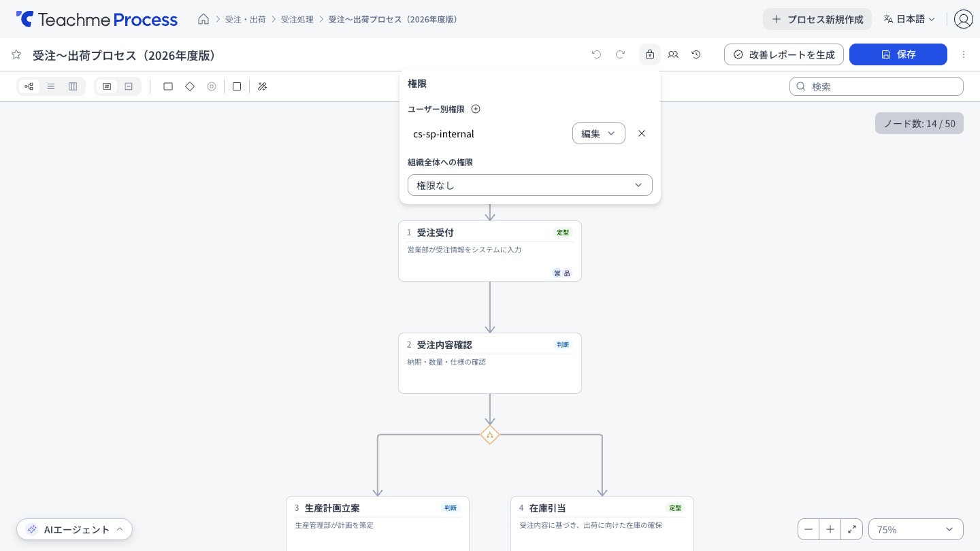The height and width of the screenshot is (551, 980).
Task: Open the version history clock icon
Action: (696, 54)
